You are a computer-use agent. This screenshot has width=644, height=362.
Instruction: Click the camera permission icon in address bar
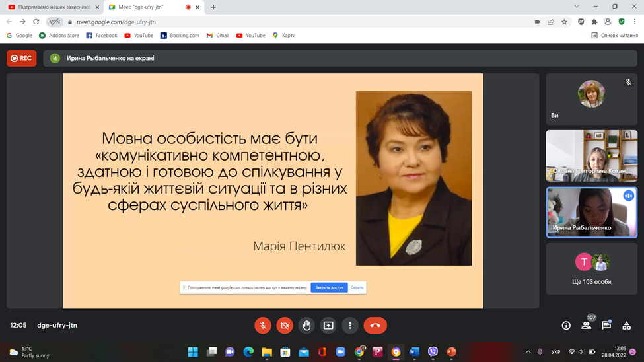click(537, 22)
